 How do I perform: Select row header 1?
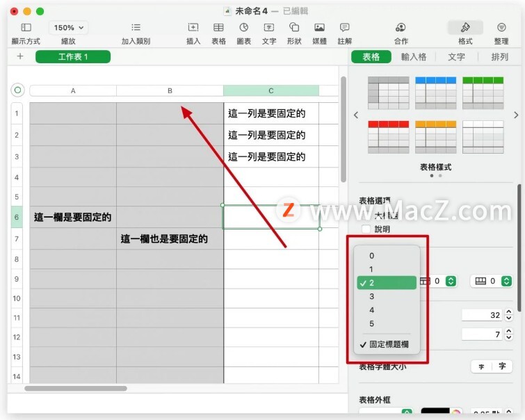point(17,113)
